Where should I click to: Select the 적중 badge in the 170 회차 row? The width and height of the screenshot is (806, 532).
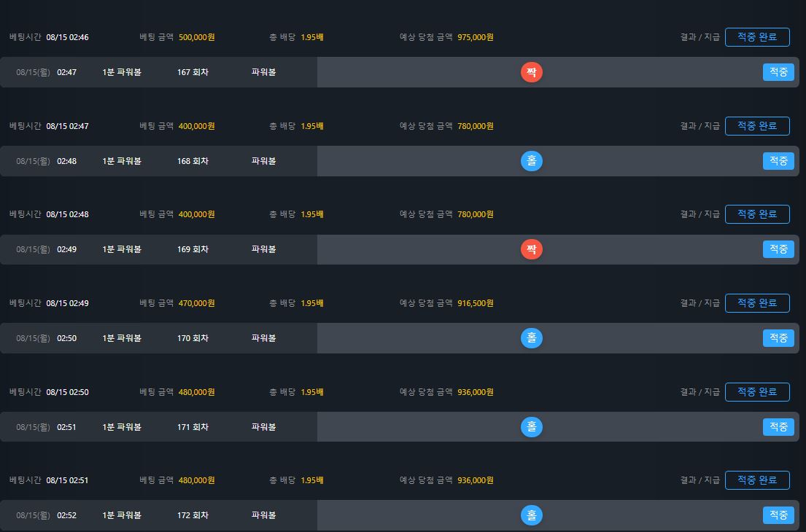[x=778, y=338]
